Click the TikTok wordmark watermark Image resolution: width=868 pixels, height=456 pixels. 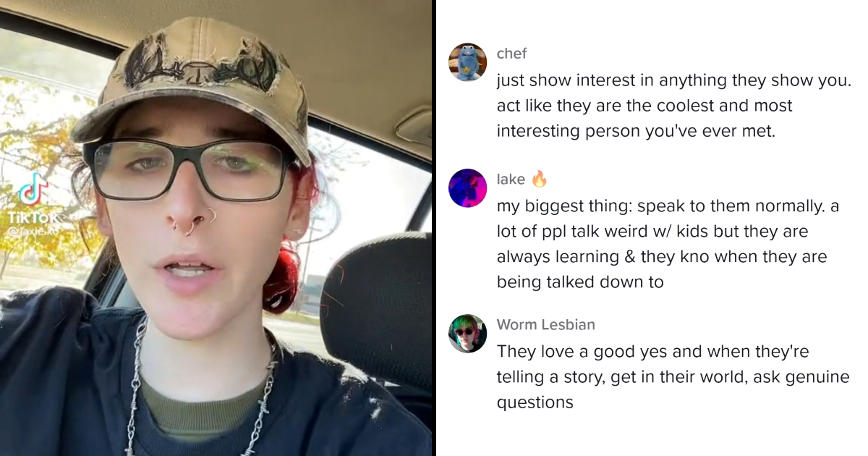tap(33, 217)
